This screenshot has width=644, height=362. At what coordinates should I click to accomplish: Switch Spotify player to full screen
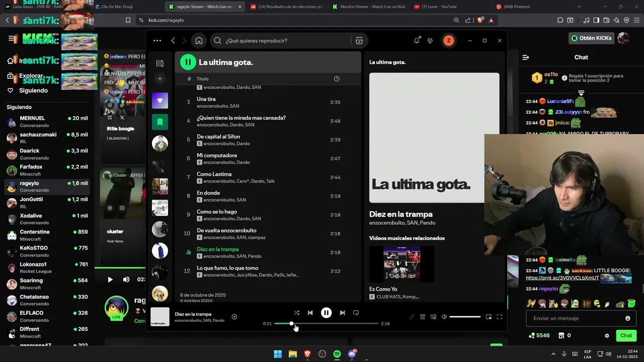[500, 317]
